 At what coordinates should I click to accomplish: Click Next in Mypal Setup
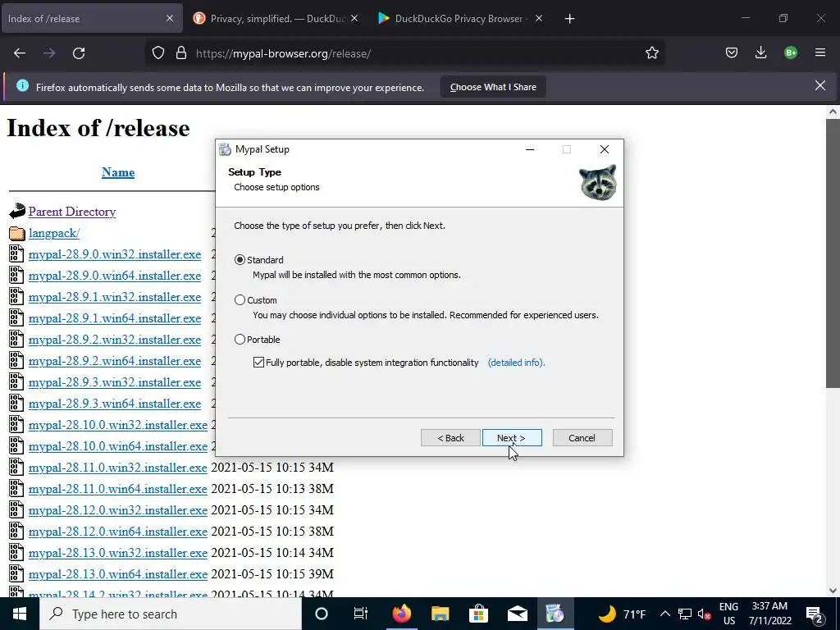tap(512, 438)
